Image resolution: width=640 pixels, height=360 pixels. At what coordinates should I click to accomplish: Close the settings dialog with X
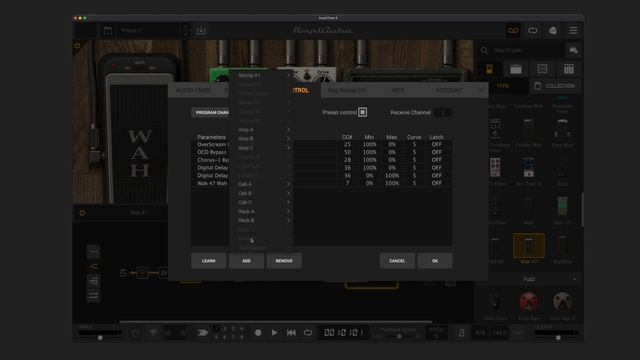pos(481,90)
